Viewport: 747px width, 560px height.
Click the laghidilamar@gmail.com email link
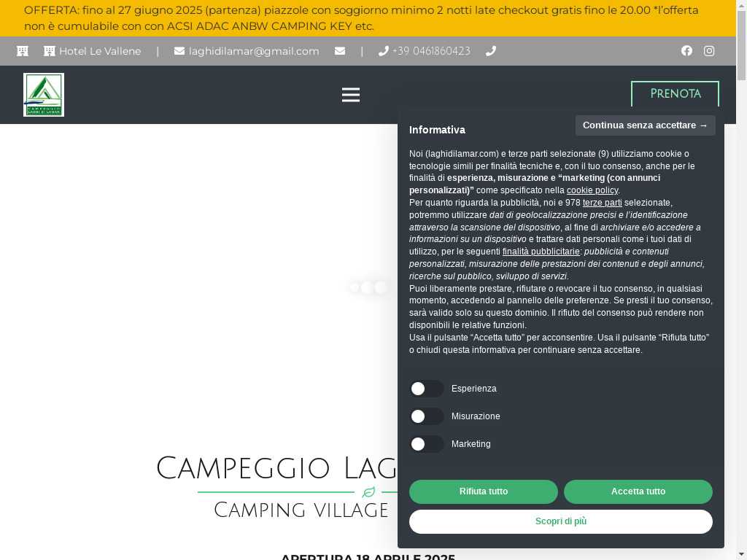[x=254, y=51]
